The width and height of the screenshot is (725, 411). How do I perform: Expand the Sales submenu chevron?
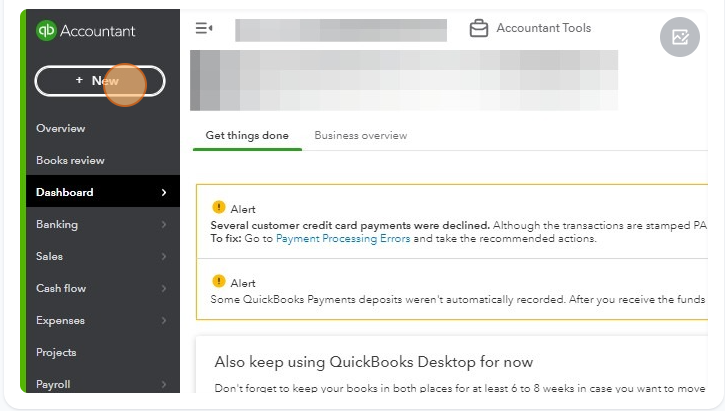click(x=164, y=257)
